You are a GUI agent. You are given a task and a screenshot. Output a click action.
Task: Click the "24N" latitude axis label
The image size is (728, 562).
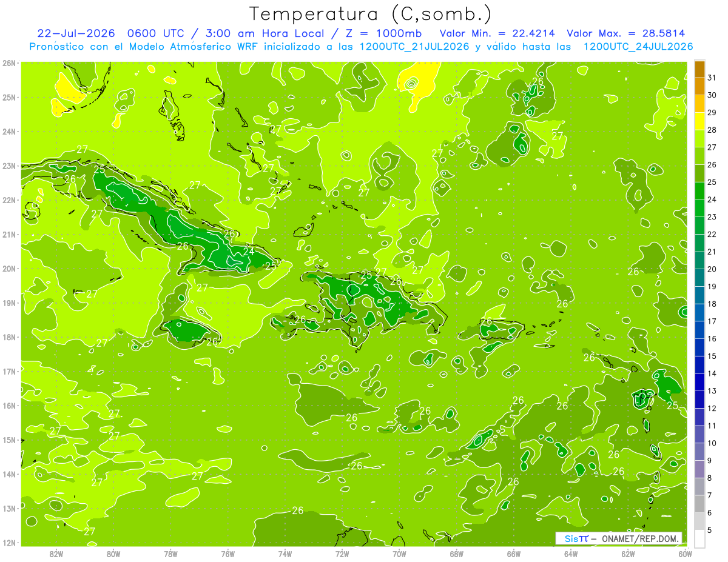click(9, 132)
